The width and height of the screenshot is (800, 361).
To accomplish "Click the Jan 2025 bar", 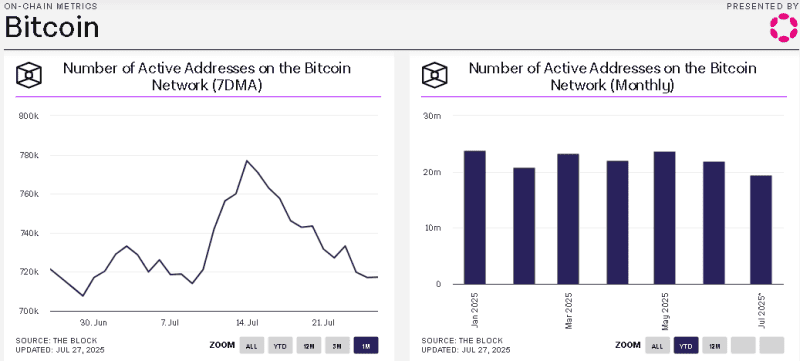I will (475, 217).
